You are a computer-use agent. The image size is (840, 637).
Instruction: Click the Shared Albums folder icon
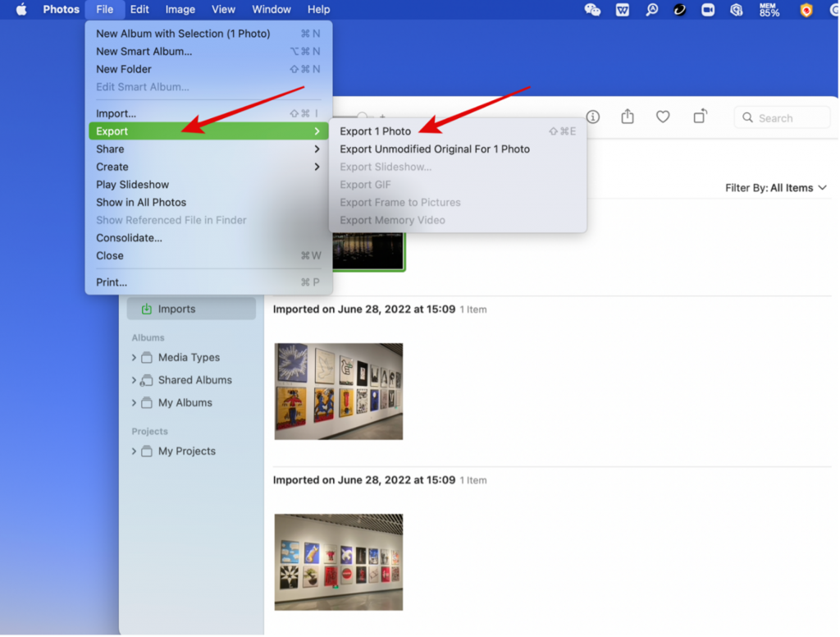(x=147, y=380)
